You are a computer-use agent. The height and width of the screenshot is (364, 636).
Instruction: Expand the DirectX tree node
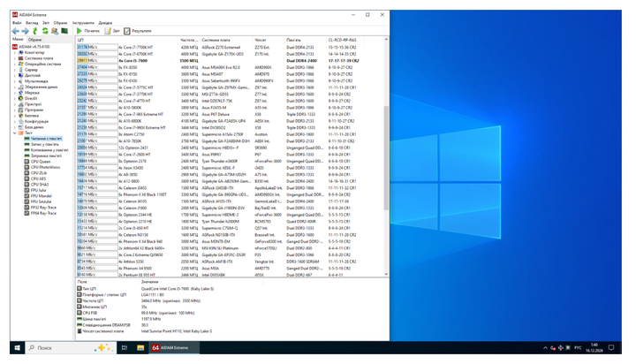tap(15, 98)
